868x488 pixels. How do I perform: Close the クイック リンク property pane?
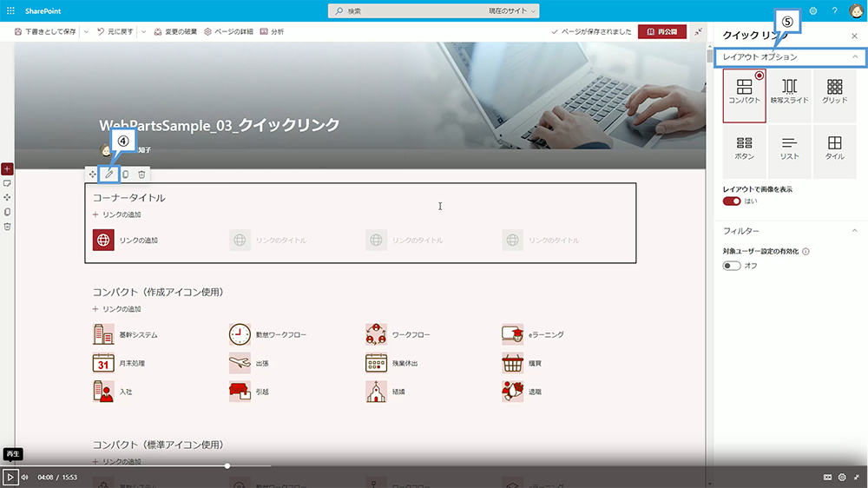(854, 36)
